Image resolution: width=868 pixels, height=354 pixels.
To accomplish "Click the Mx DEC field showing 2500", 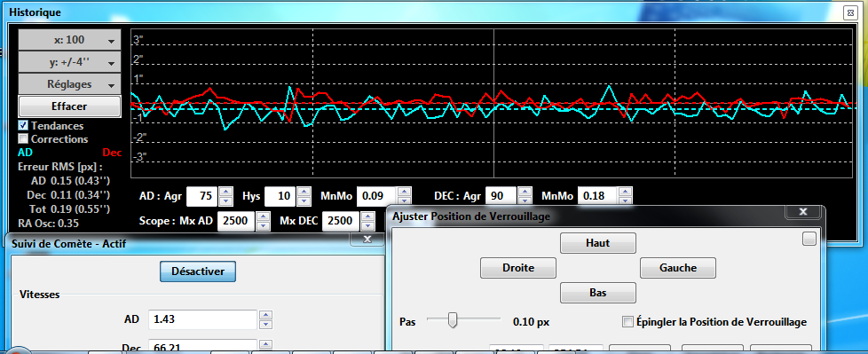I will click(x=340, y=221).
